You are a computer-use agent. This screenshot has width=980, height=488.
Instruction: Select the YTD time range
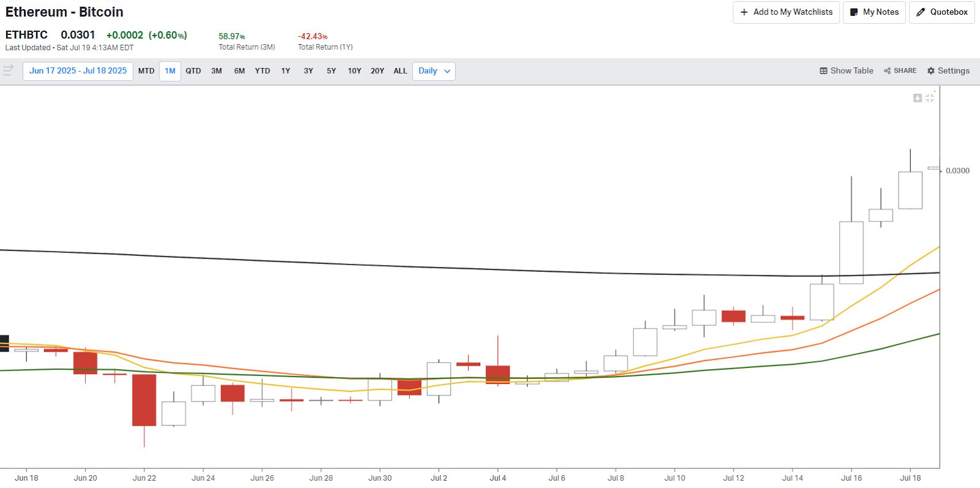263,71
